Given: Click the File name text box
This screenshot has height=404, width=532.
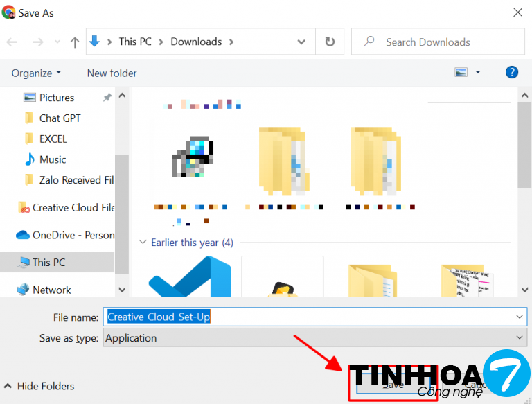Looking at the screenshot, I should pyautogui.click(x=312, y=317).
